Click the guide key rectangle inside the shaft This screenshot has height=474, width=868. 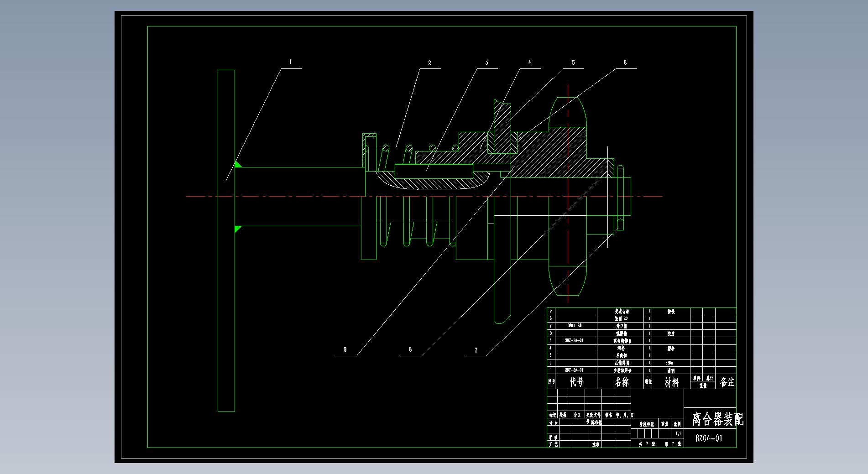pos(434,172)
